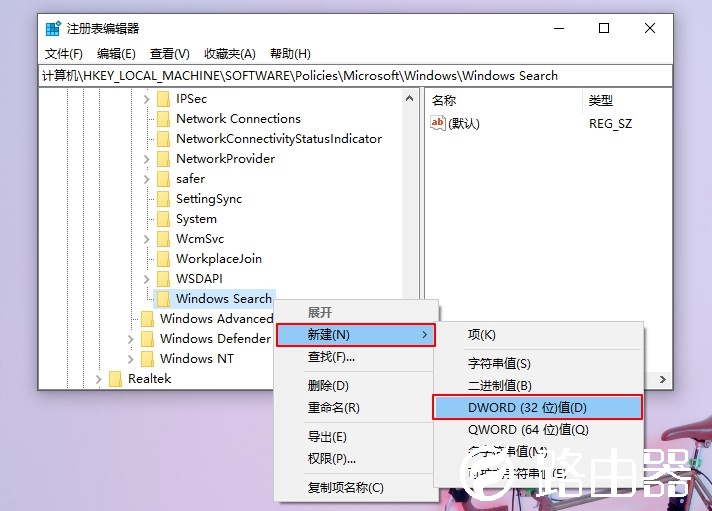The width and height of the screenshot is (712, 511).
Task: Select 二进制值(B) in the New submenu
Action: pyautogui.click(x=538, y=386)
